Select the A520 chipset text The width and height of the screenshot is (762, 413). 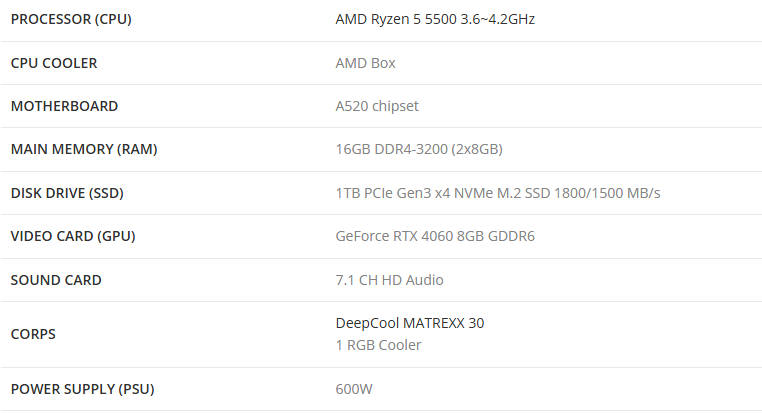[377, 106]
